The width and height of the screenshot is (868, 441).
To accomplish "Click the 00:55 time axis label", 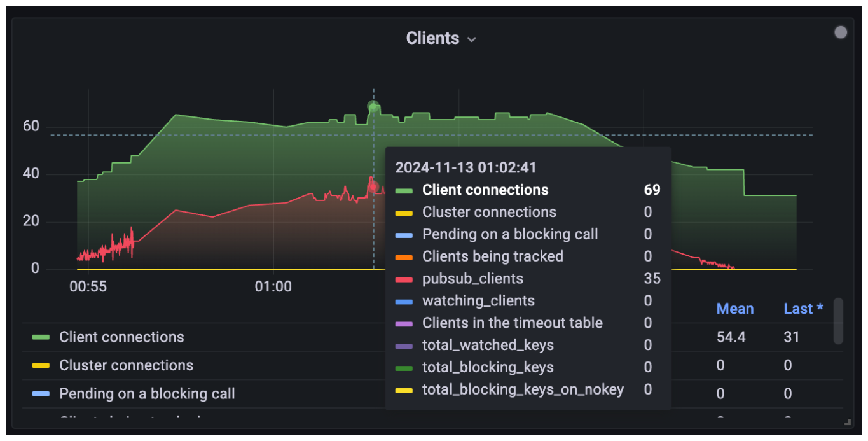I will (88, 287).
